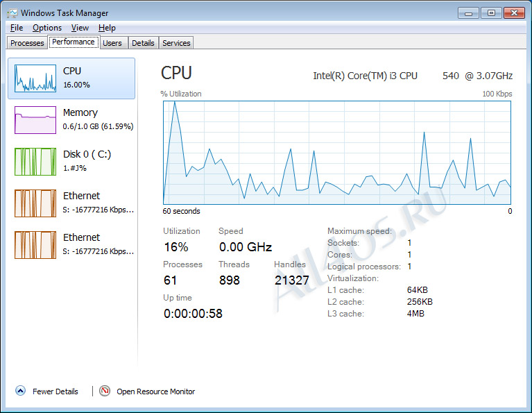Viewport: 532px width, 413px height.
Task: Maximize the Task Manager window
Action: click(491, 13)
